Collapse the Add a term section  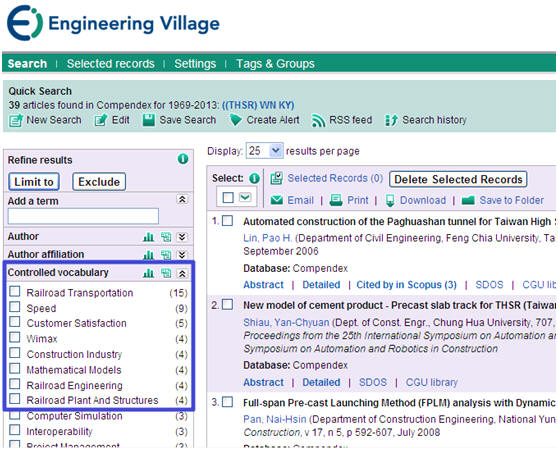click(182, 200)
